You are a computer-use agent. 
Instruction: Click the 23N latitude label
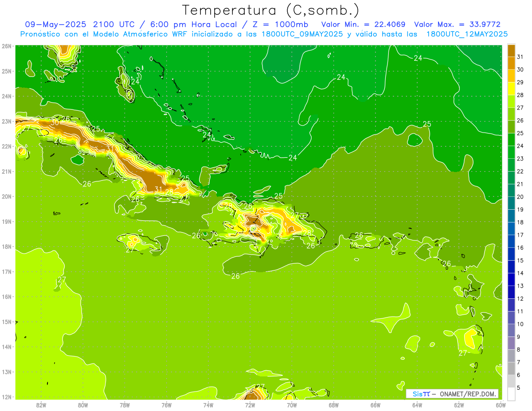(7, 121)
